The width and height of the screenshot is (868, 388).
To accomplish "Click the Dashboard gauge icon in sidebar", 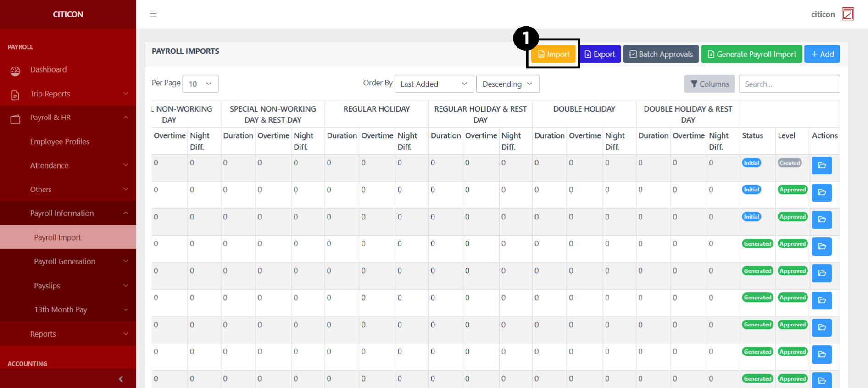I will click(16, 71).
